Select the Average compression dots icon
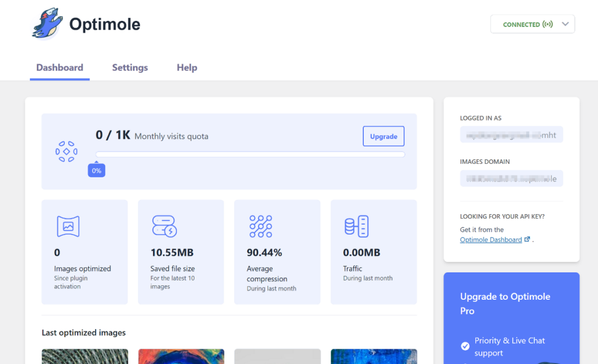 click(x=260, y=226)
